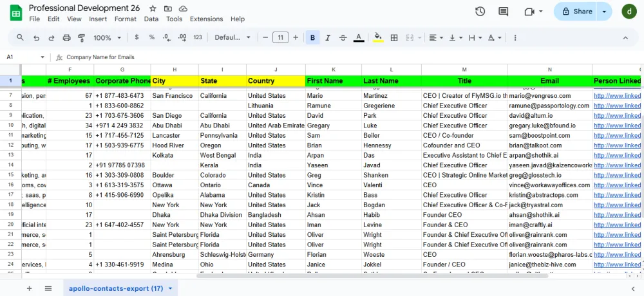644x296 pixels.
Task: Click the print icon
Action: (66, 38)
